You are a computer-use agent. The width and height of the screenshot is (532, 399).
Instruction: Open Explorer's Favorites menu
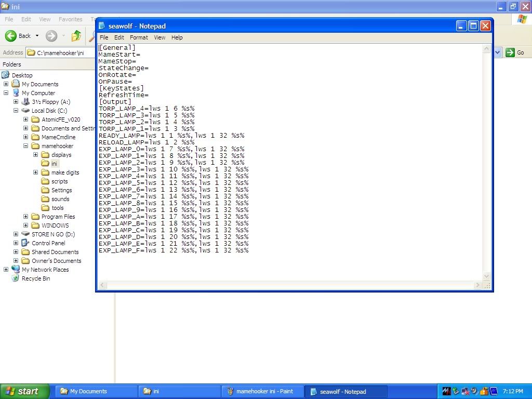pyautogui.click(x=70, y=19)
